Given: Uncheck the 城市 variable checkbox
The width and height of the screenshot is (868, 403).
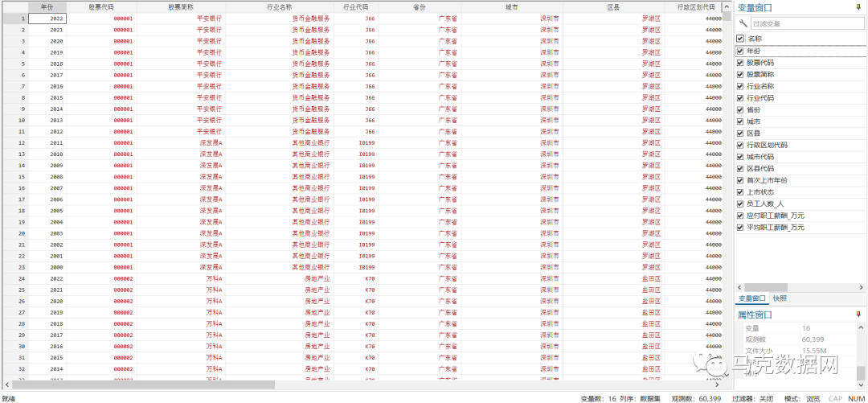Looking at the screenshot, I should tap(740, 121).
